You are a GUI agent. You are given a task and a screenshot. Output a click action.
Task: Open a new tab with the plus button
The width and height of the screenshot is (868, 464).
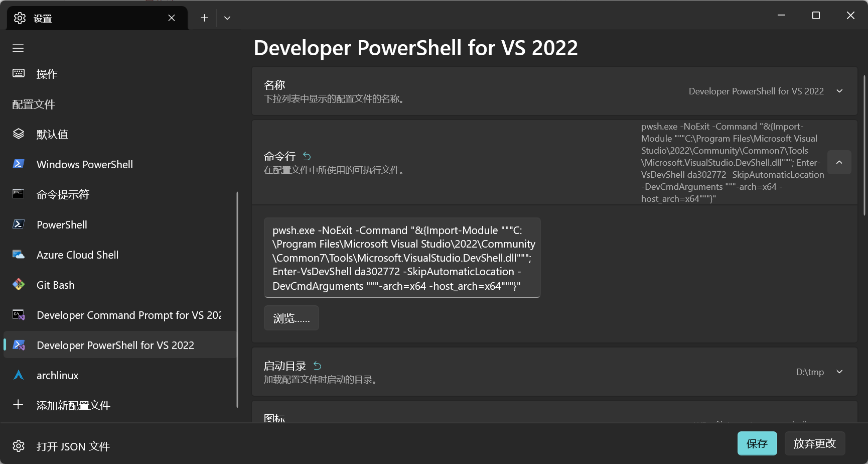tap(204, 18)
